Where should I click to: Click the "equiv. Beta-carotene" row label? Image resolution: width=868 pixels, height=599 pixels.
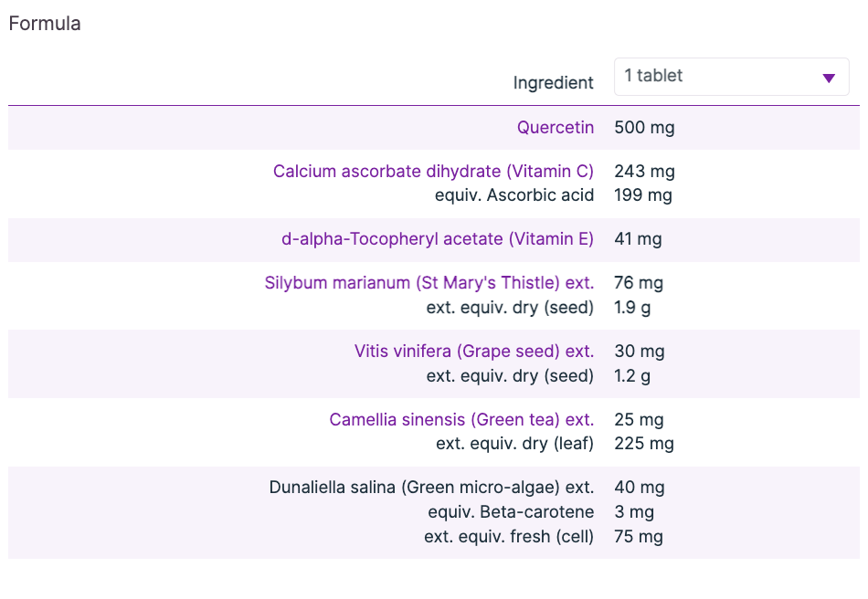pos(511,512)
